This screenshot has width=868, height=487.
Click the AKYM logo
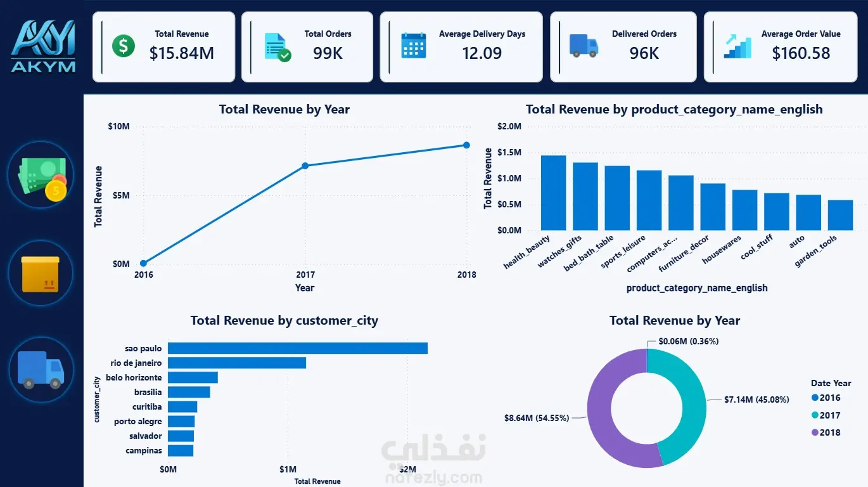(44, 46)
